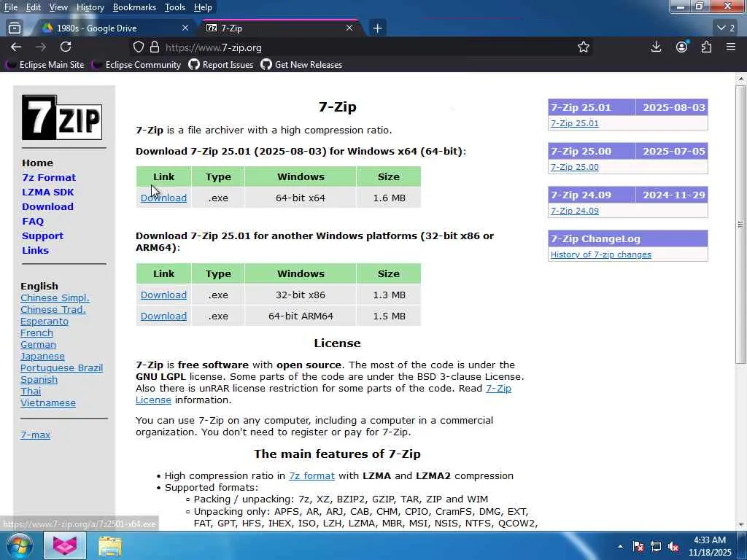Switch language to Vietnamese
This screenshot has height=560, width=747.
(48, 402)
